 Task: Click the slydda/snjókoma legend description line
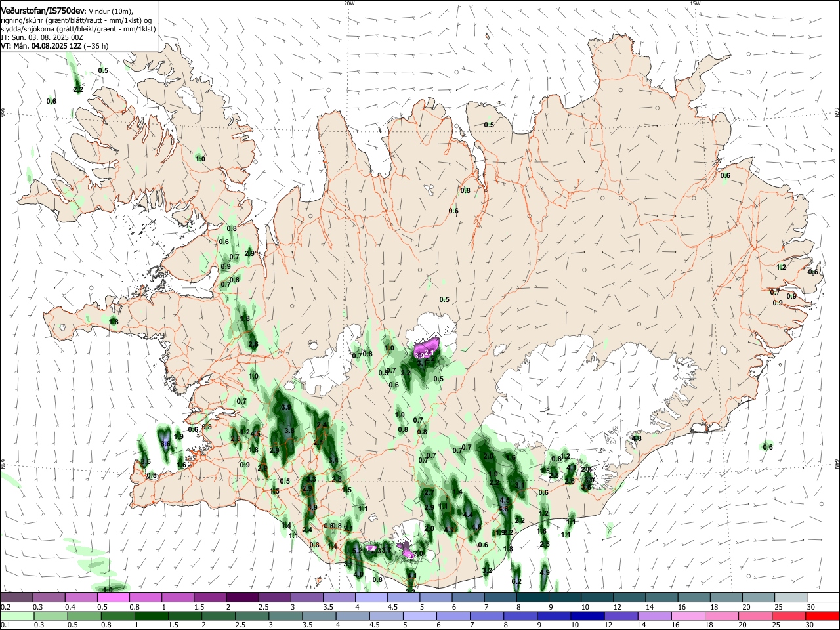point(78,29)
